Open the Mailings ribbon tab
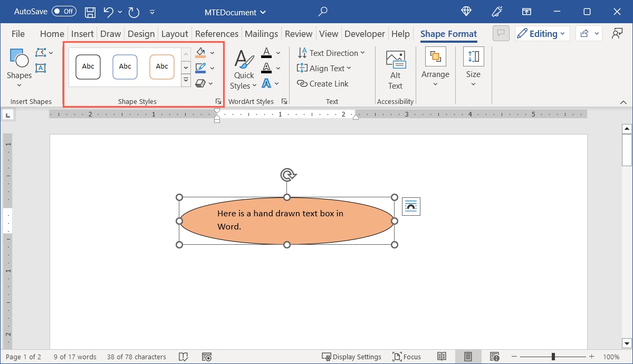This screenshot has width=633, height=364. [x=261, y=33]
